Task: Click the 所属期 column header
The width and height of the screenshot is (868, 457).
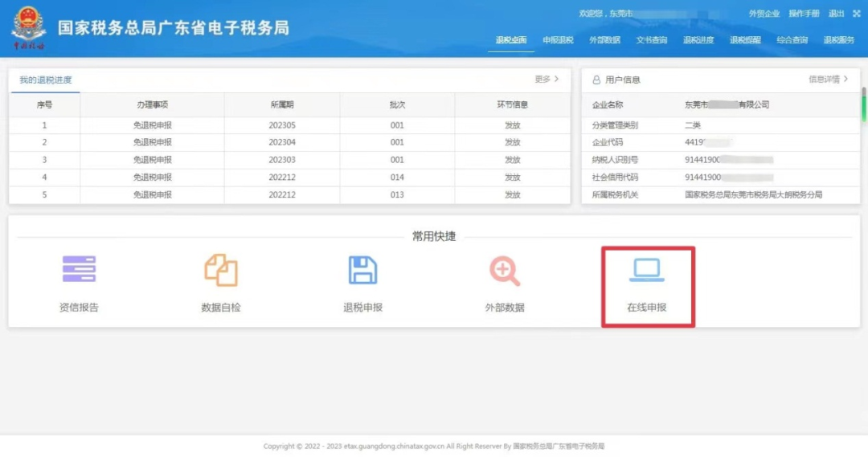Action: [282, 104]
